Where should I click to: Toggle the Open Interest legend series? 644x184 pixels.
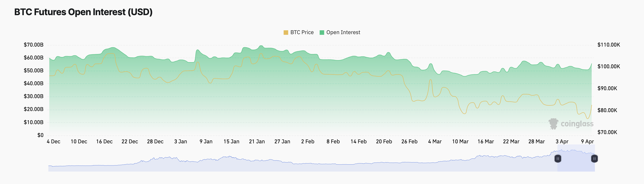click(x=340, y=33)
